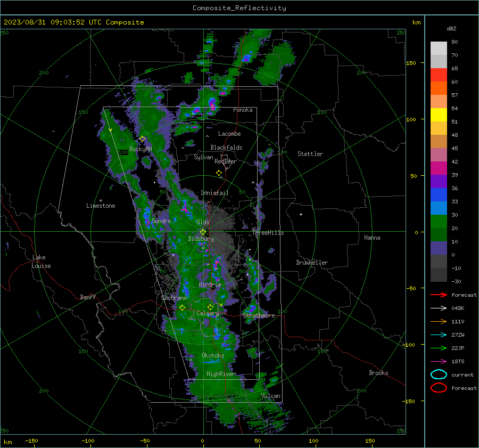Click the Limestone label
479x448 pixels.
pos(101,206)
